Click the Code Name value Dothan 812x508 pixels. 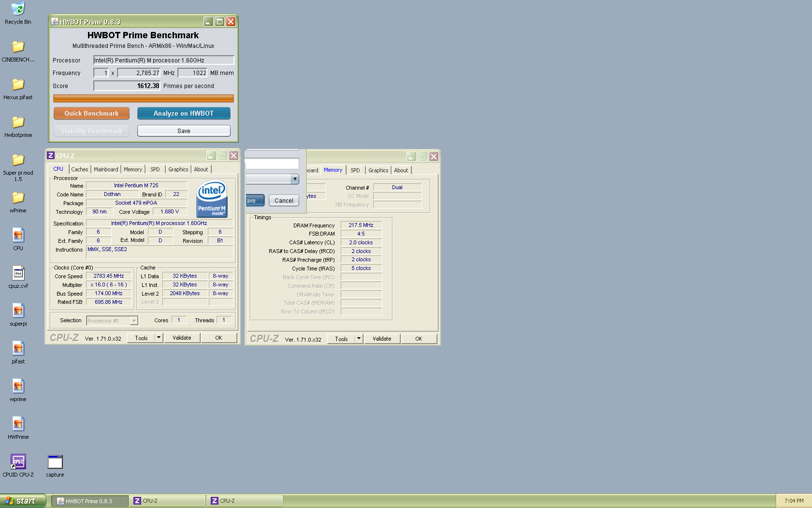[112, 194]
